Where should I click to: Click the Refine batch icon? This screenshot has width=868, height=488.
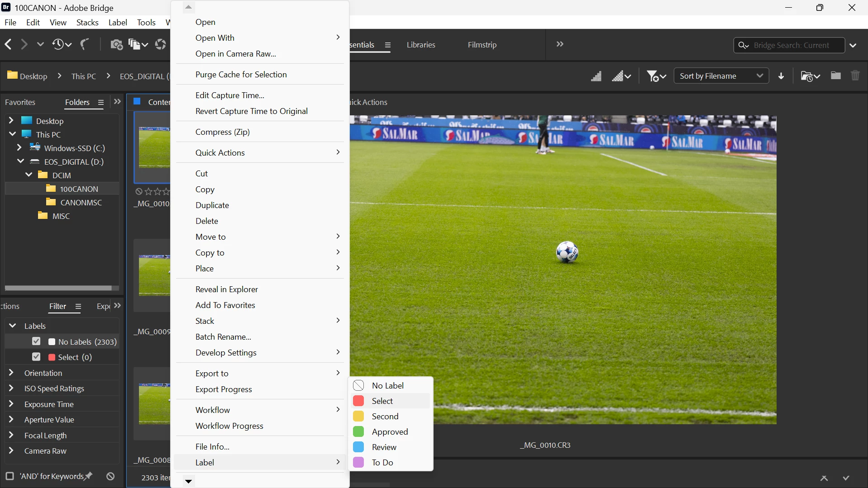(138, 44)
